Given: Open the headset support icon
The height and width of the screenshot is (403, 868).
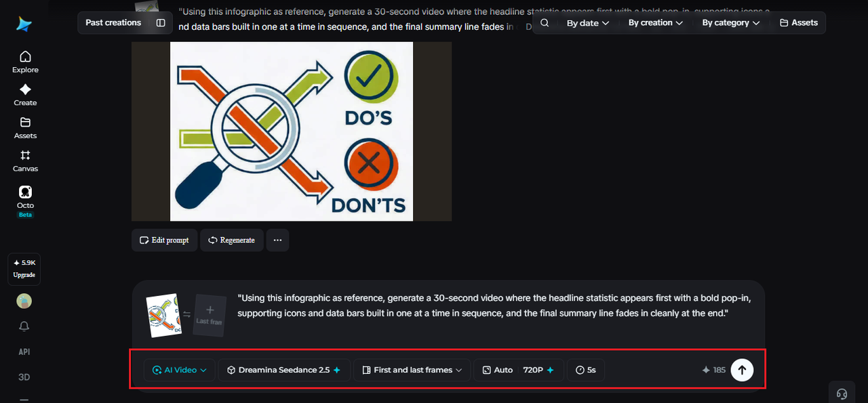Looking at the screenshot, I should pos(842,394).
